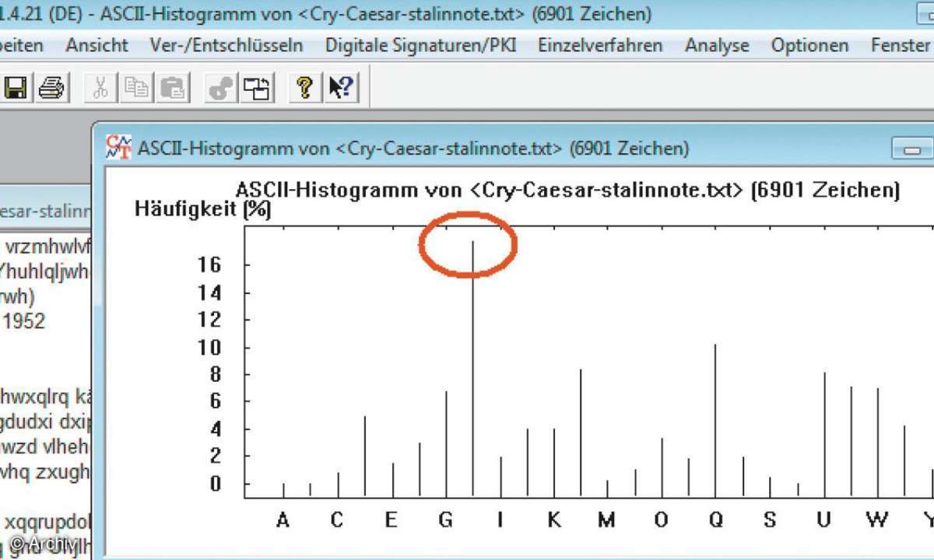
Task: Open the Fenster menu
Action: (x=901, y=46)
